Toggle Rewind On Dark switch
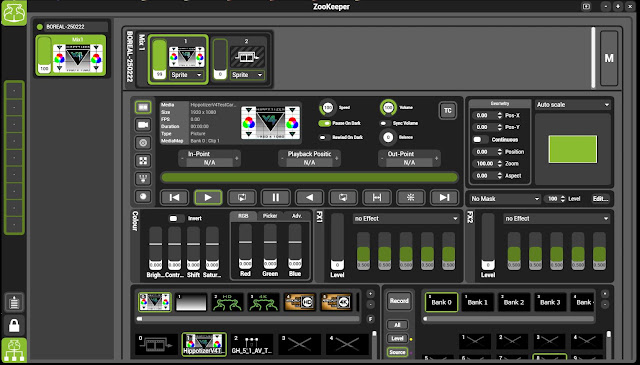Image resolution: width=640 pixels, height=365 pixels. pos(325,137)
